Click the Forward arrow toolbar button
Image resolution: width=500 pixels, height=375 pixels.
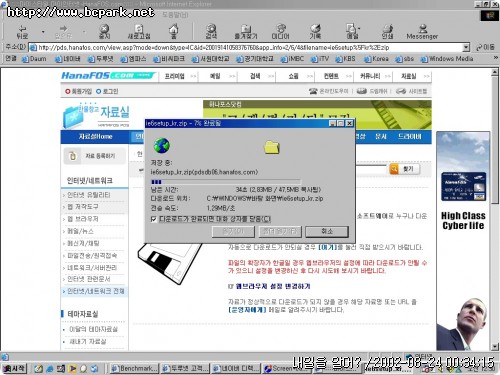[x=63, y=32]
